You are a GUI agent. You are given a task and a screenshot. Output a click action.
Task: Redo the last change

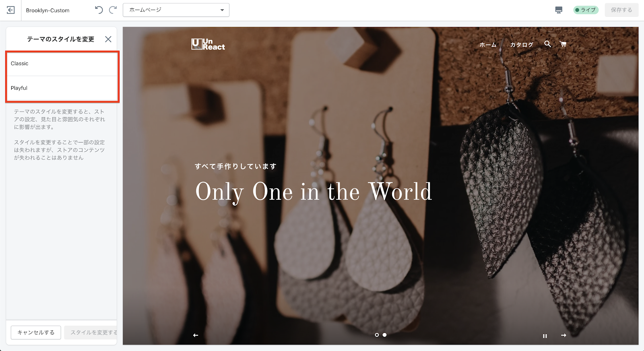coord(113,10)
